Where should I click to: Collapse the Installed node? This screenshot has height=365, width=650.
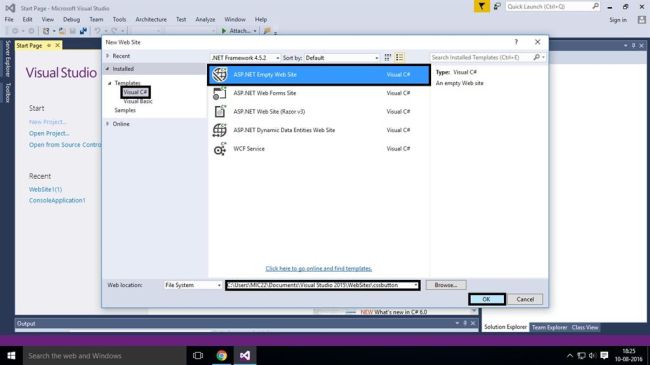tap(108, 69)
